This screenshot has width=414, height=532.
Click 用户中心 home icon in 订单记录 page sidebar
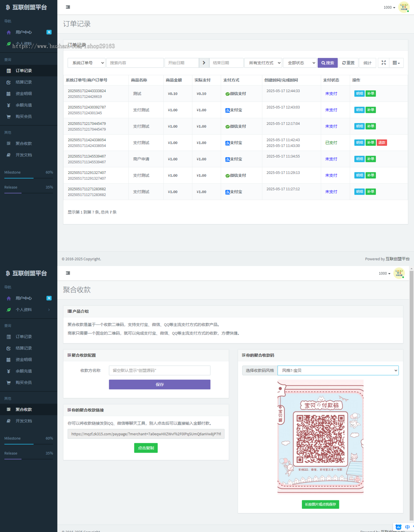coord(9,32)
